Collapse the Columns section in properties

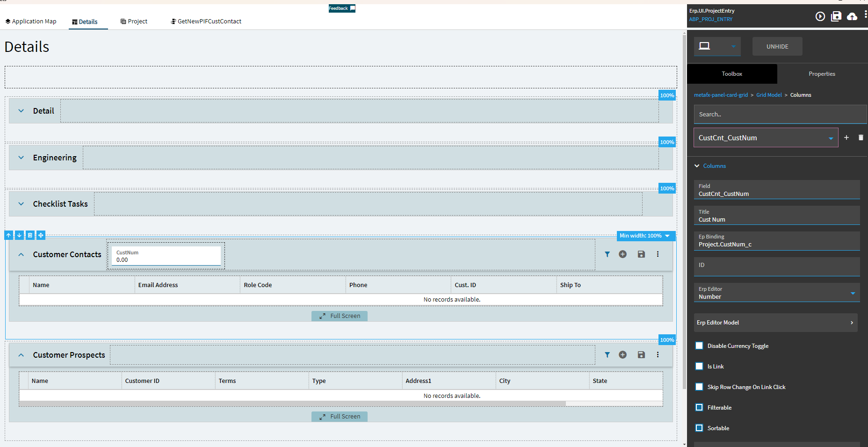[697, 166]
